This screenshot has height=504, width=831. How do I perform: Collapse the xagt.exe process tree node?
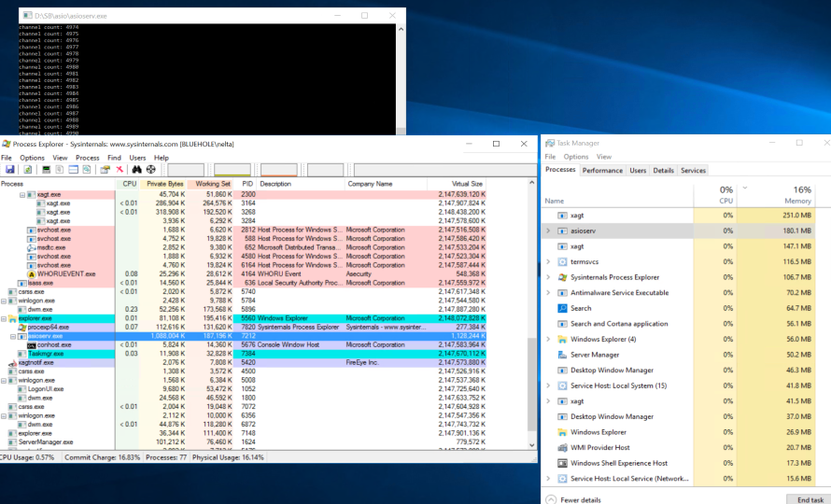coord(22,195)
